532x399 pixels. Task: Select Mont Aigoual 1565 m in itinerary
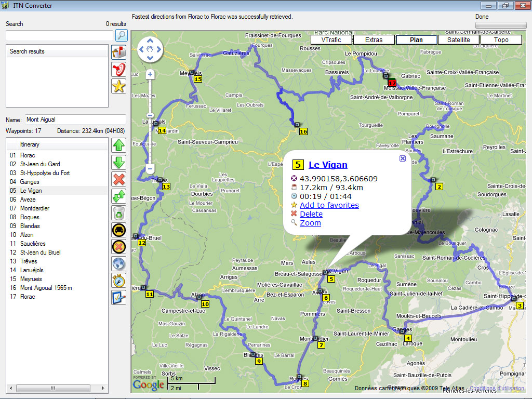pos(46,288)
